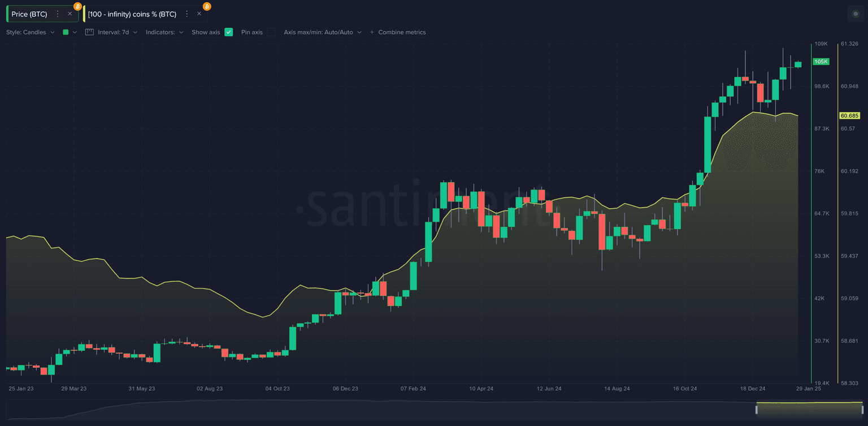Open the Interval: 7d dropdown
868x426 pixels.
click(x=118, y=32)
